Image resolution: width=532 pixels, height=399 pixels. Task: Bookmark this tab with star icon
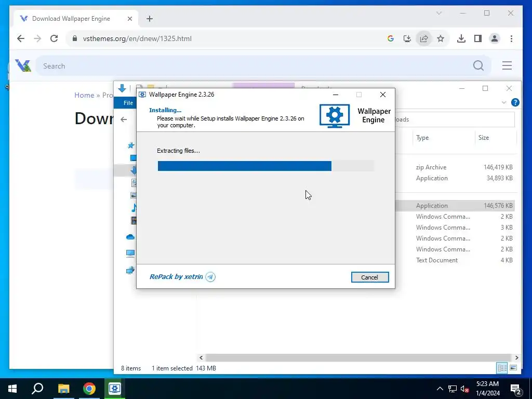pos(441,38)
